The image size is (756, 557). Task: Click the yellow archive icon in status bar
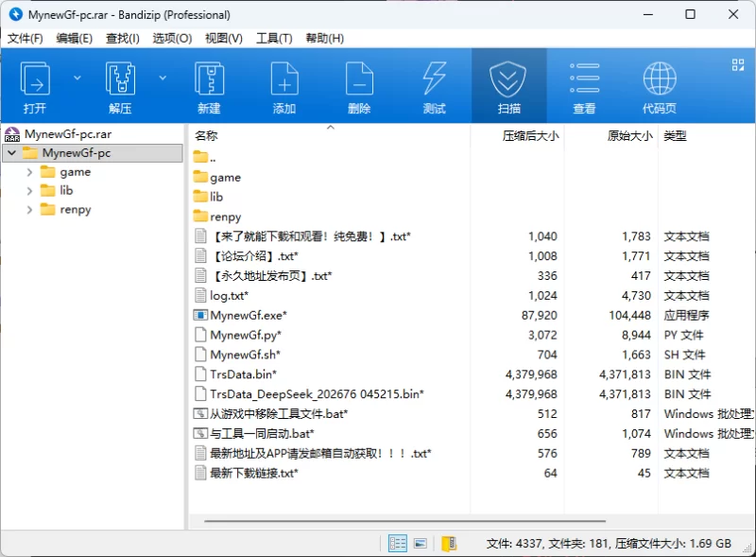pos(449,544)
